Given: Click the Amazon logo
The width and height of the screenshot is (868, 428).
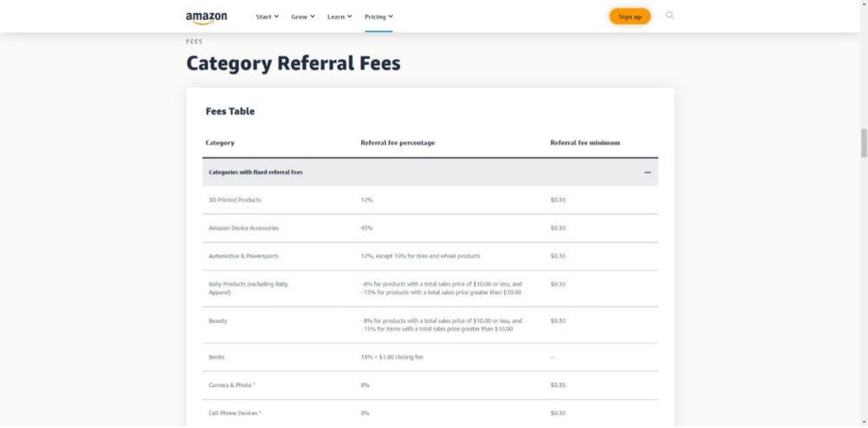Looking at the screenshot, I should pos(207,17).
